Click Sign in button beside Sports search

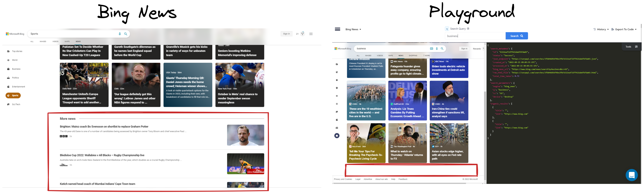(286, 34)
